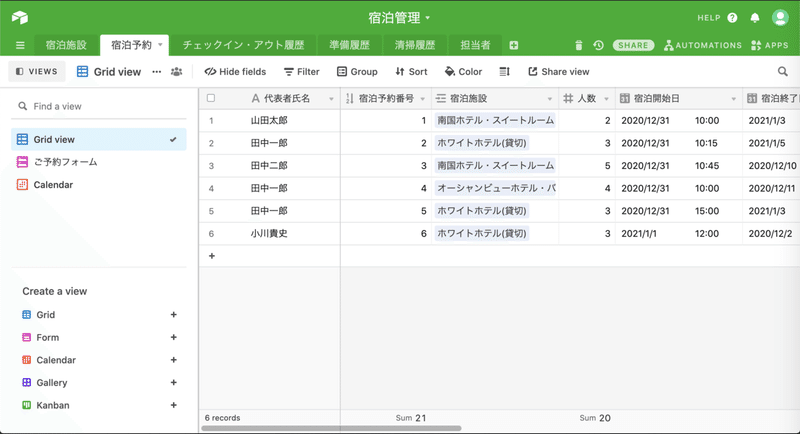Open Hide fields options
Image resolution: width=800 pixels, height=434 pixels.
pos(235,72)
